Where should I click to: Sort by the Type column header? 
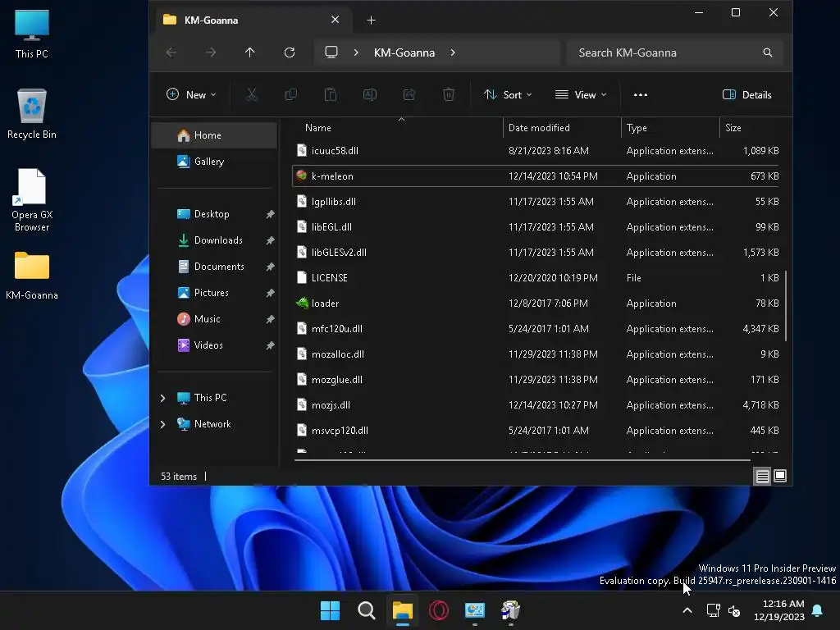670,127
